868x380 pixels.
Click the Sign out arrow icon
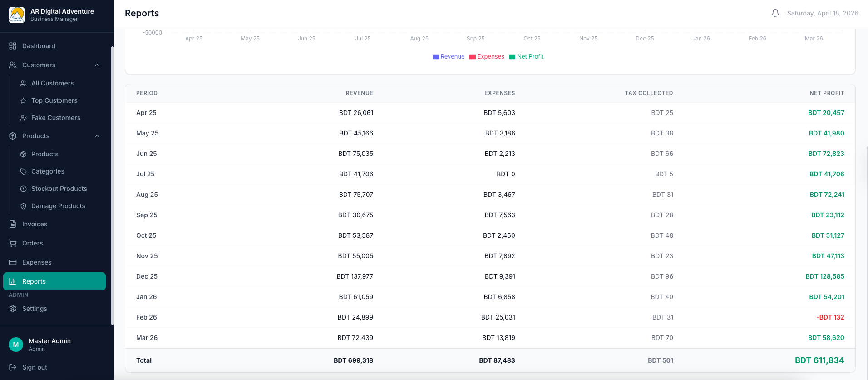pos(13,367)
